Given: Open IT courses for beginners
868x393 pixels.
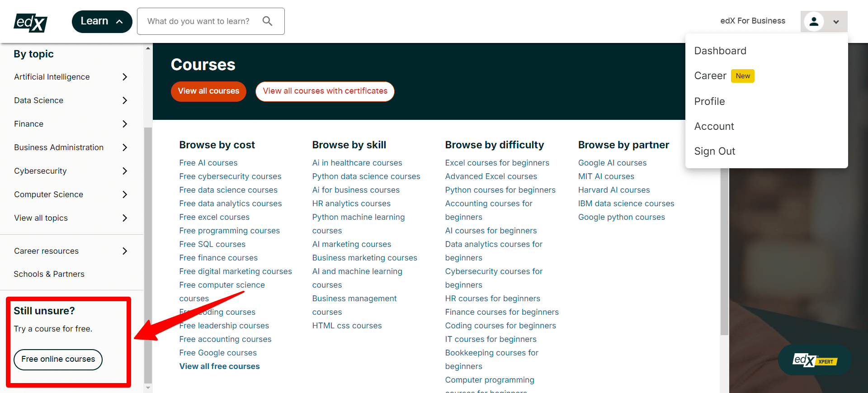Looking at the screenshot, I should (x=491, y=339).
